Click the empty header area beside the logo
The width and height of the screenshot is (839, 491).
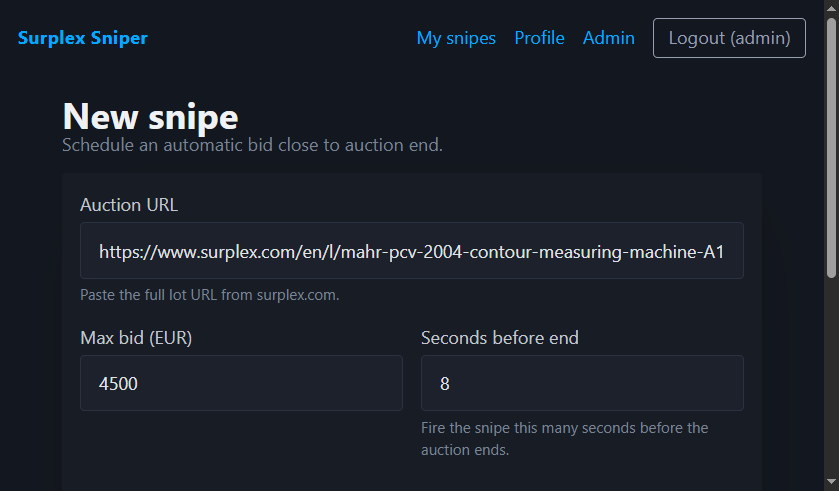pos(280,38)
